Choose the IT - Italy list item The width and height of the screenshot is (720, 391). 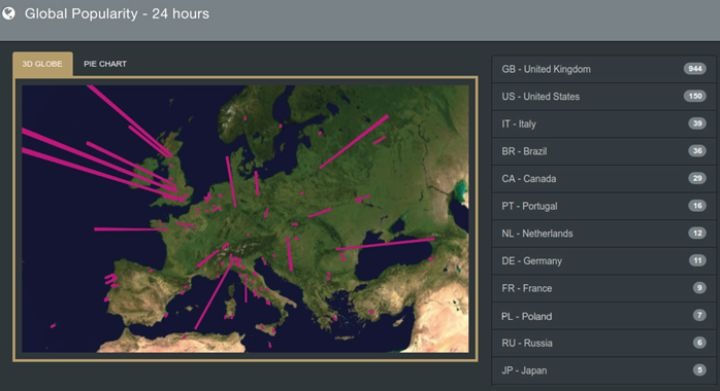[x=604, y=124]
